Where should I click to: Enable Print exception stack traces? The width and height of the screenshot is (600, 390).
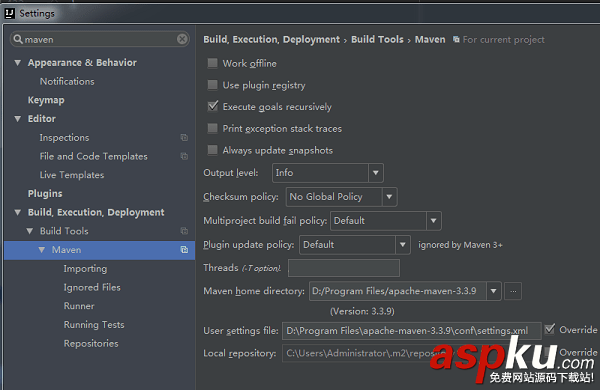[x=212, y=128]
